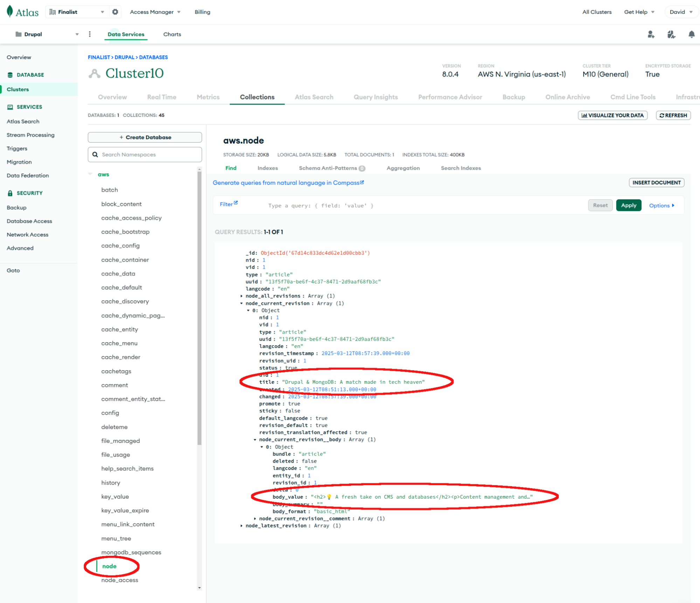700x603 pixels.
Task: Open the Performance Advisor tab
Action: click(x=450, y=97)
